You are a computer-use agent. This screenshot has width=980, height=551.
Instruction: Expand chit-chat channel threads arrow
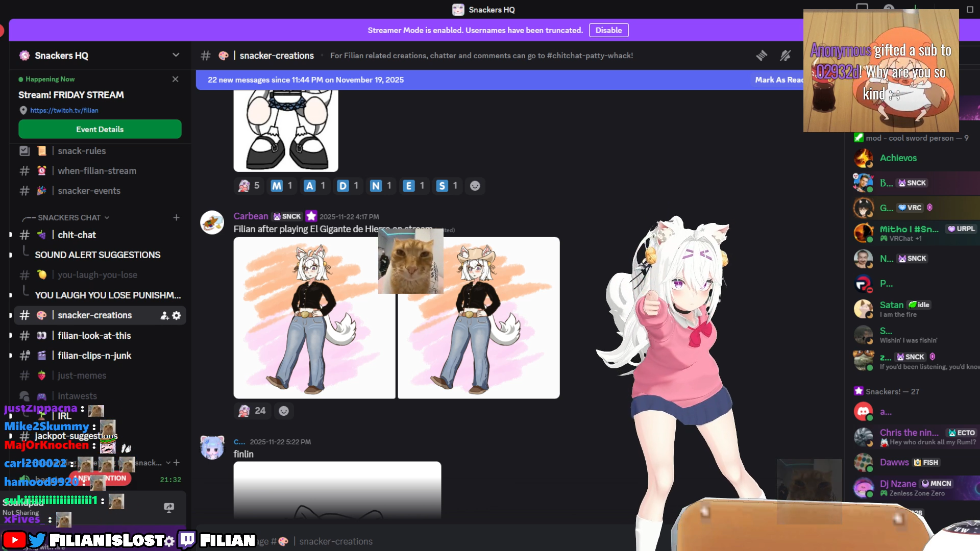[11, 235]
